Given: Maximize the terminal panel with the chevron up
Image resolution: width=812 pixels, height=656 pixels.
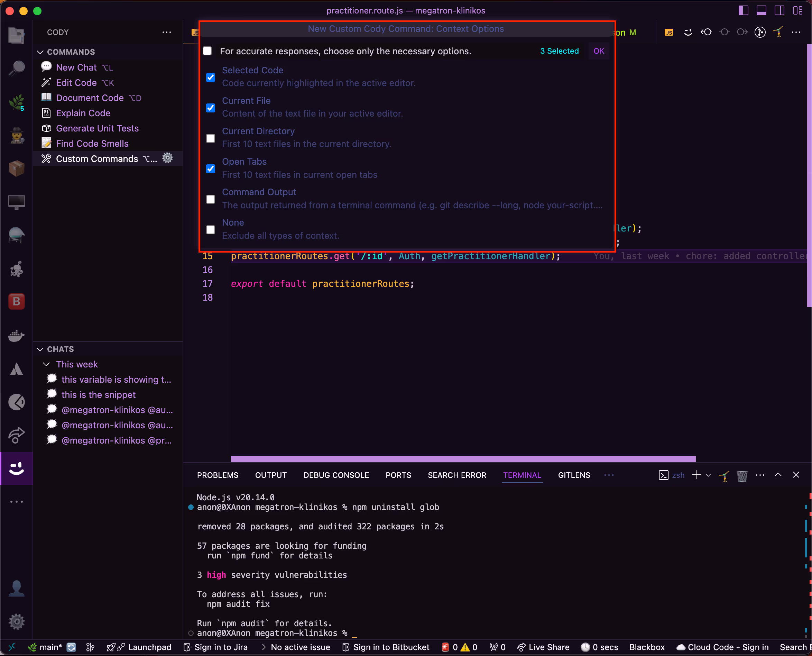Looking at the screenshot, I should 778,475.
